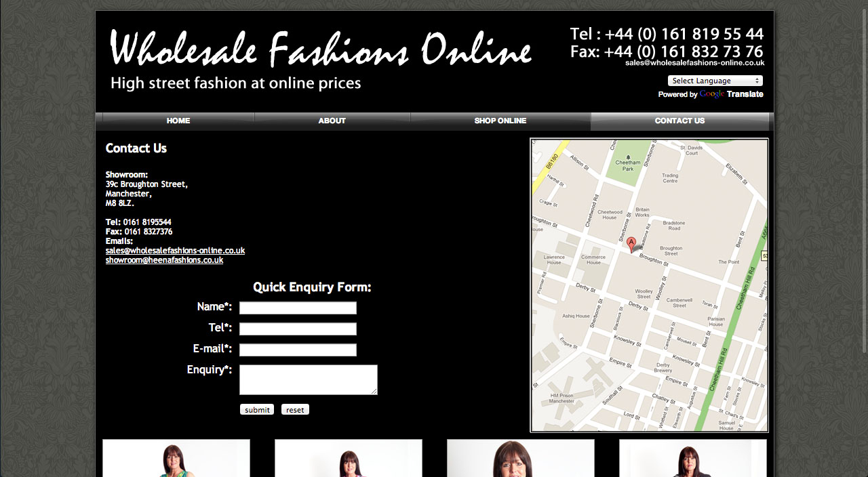Screen dimensions: 868x477
Task: Focus the Name input field
Action: click(298, 308)
